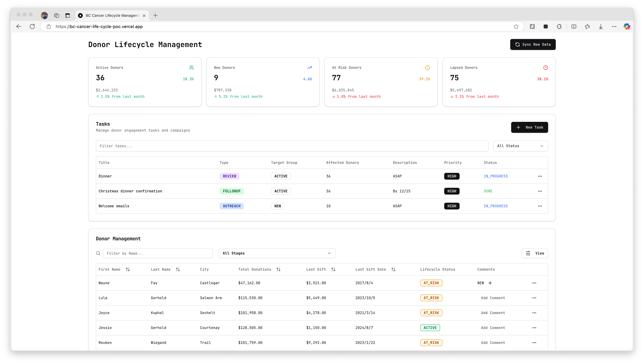Click the REVIEW type badge for Dinner
Viewport: 644px width, 364px height.
(229, 176)
